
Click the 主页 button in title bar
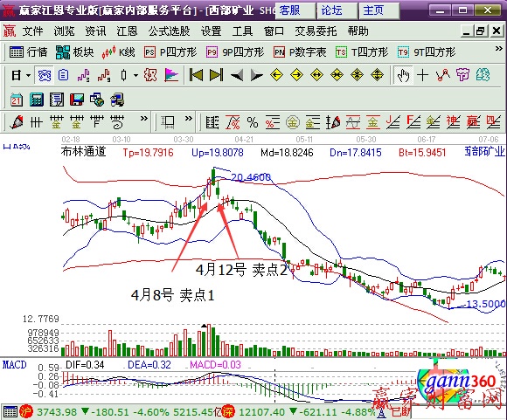click(x=379, y=10)
